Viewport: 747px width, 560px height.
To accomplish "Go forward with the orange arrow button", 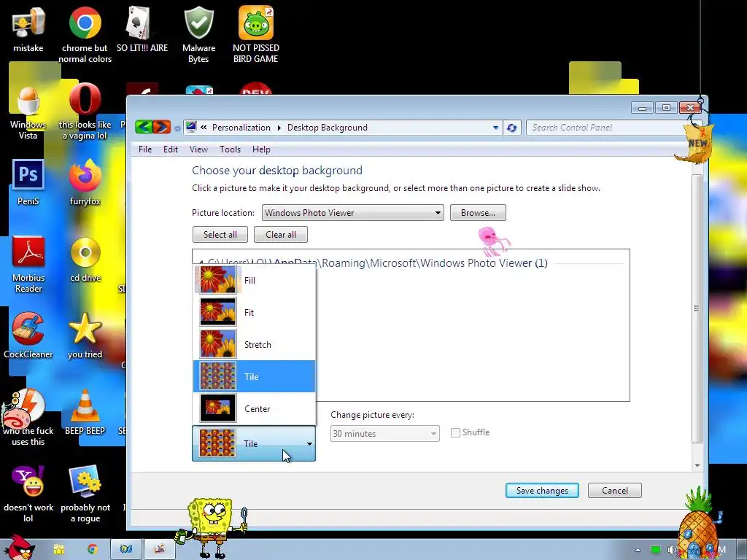I will click(x=162, y=127).
